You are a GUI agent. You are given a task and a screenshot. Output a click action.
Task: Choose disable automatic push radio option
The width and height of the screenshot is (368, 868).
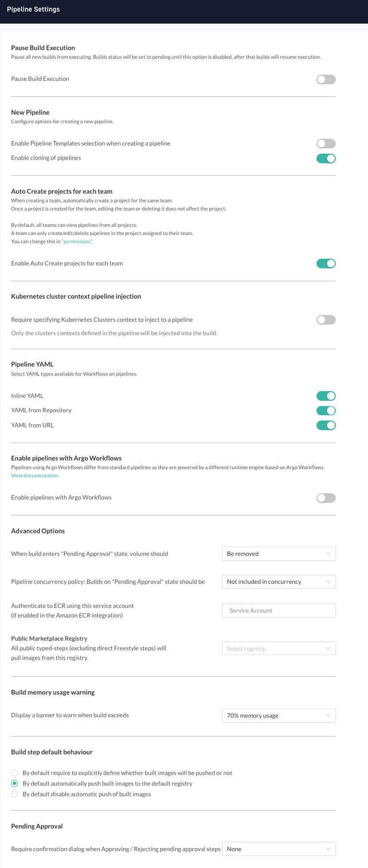(14, 794)
